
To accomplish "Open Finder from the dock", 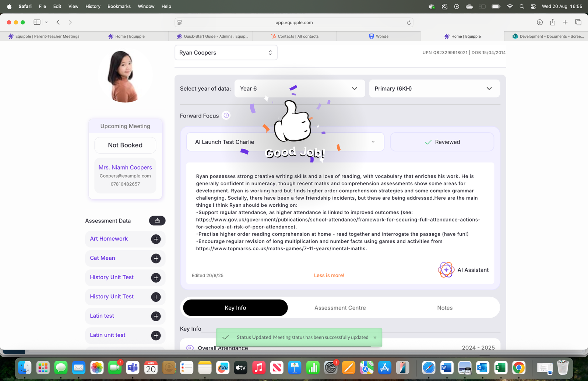I will pyautogui.click(x=25, y=367).
